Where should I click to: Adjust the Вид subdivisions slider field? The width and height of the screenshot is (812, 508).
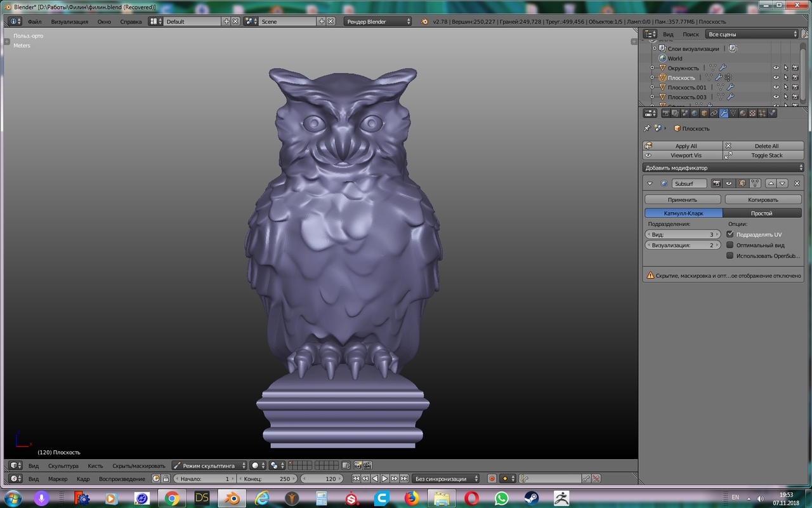pos(683,234)
